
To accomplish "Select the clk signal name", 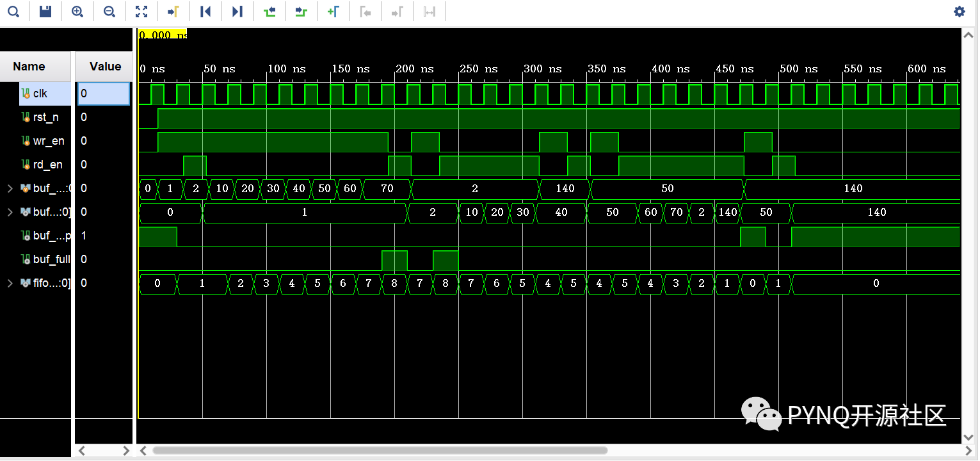I will (x=40, y=93).
